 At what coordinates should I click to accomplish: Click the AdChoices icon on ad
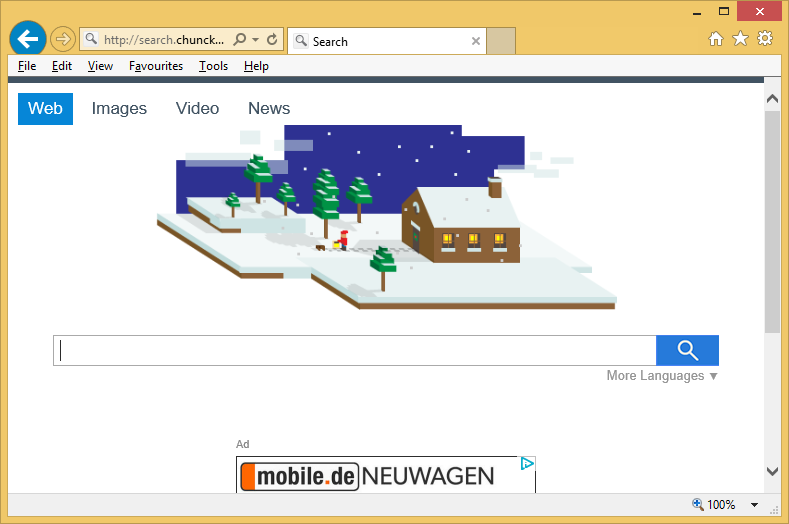coord(527,463)
